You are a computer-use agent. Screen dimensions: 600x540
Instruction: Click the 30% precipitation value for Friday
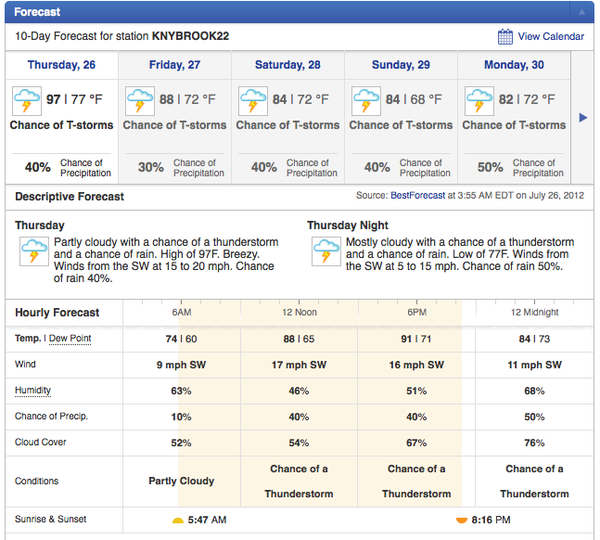point(151,167)
